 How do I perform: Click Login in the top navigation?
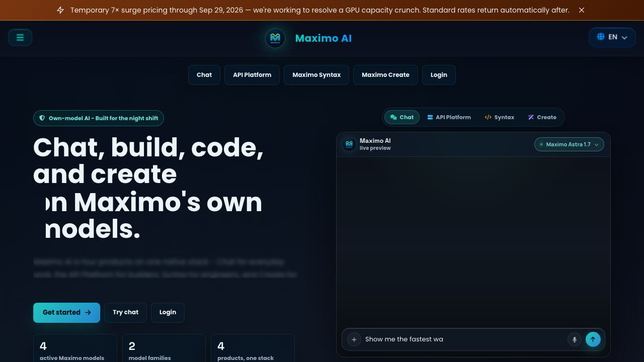pos(439,75)
